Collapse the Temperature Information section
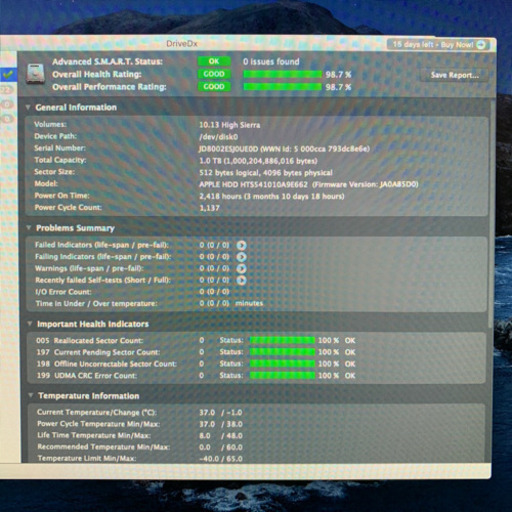This screenshot has width=512, height=512. (31, 396)
